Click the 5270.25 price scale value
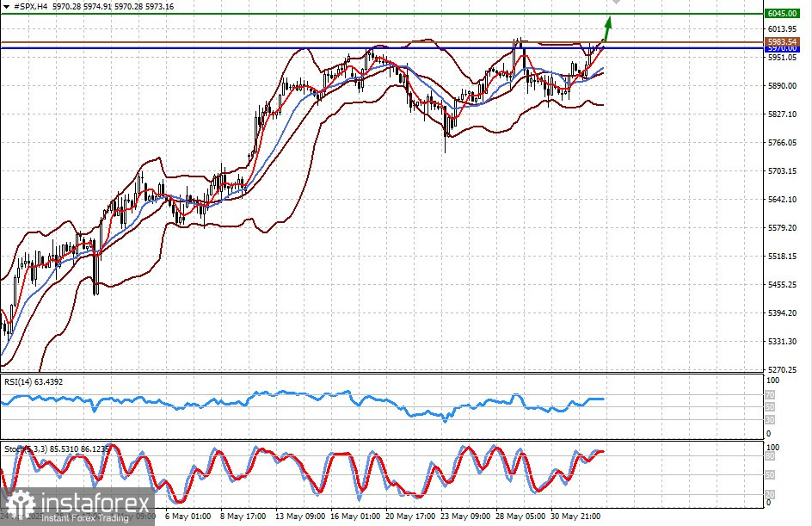 pyautogui.click(x=782, y=370)
